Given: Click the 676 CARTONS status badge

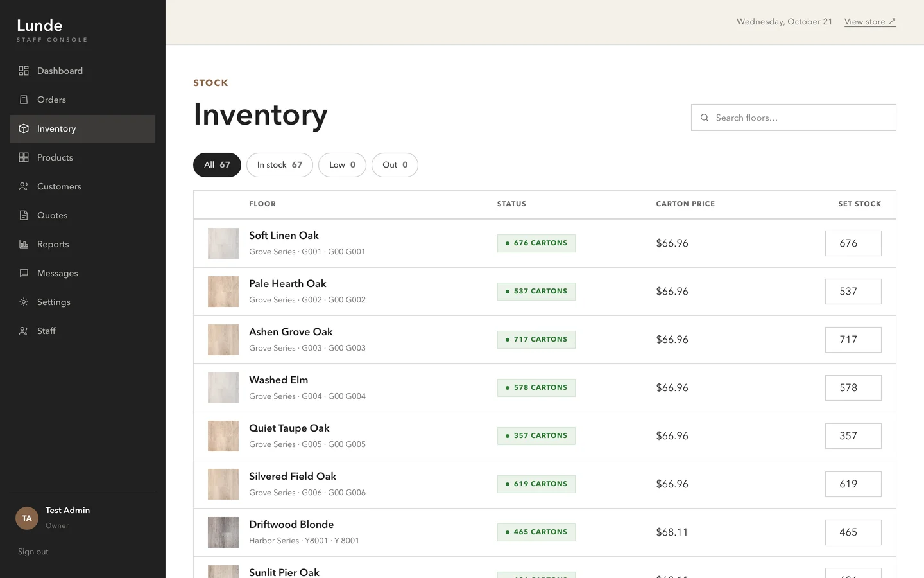Looking at the screenshot, I should 536,243.
